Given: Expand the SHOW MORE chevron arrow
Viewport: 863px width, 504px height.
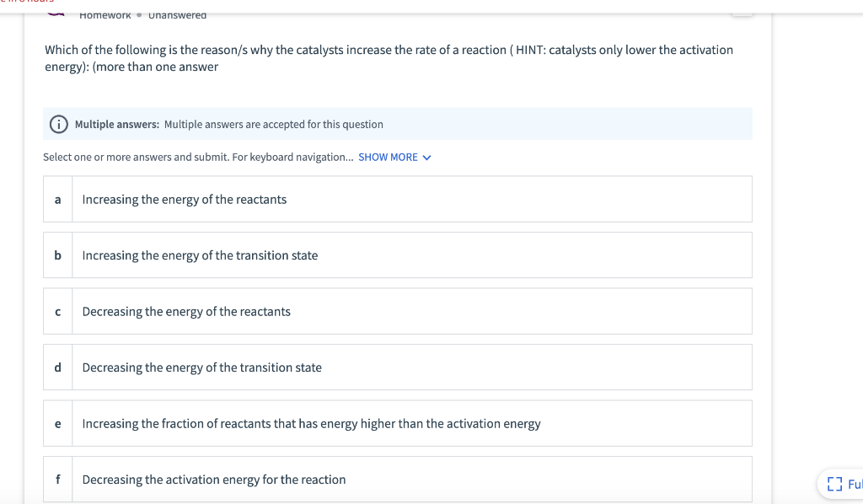Looking at the screenshot, I should pos(426,158).
